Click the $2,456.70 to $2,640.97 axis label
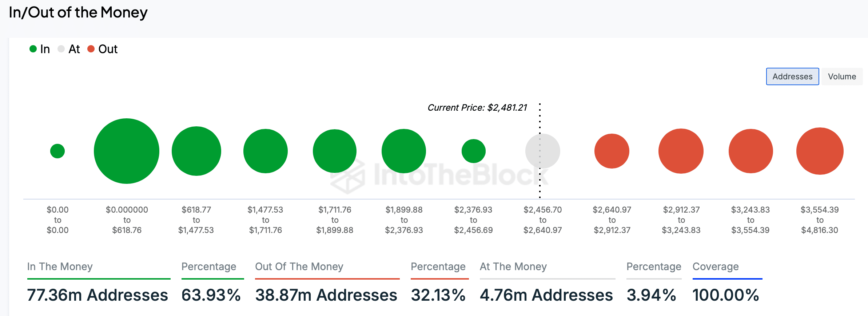 click(x=543, y=220)
